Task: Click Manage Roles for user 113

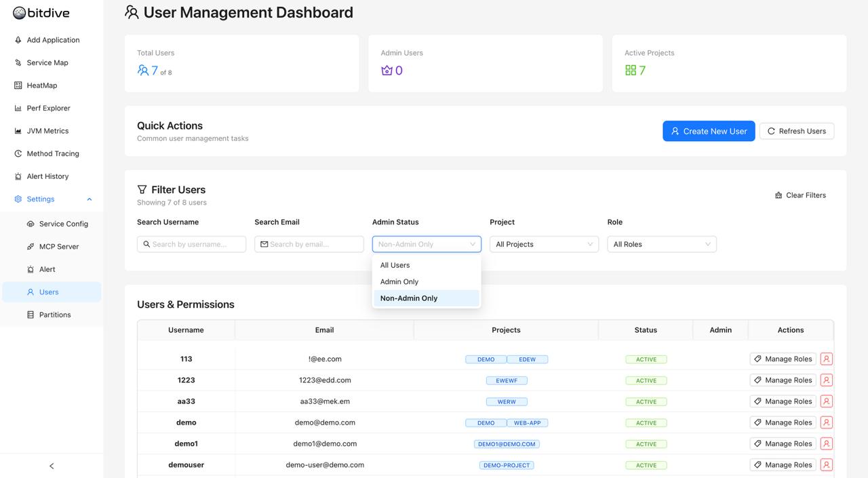Action: [x=783, y=359]
